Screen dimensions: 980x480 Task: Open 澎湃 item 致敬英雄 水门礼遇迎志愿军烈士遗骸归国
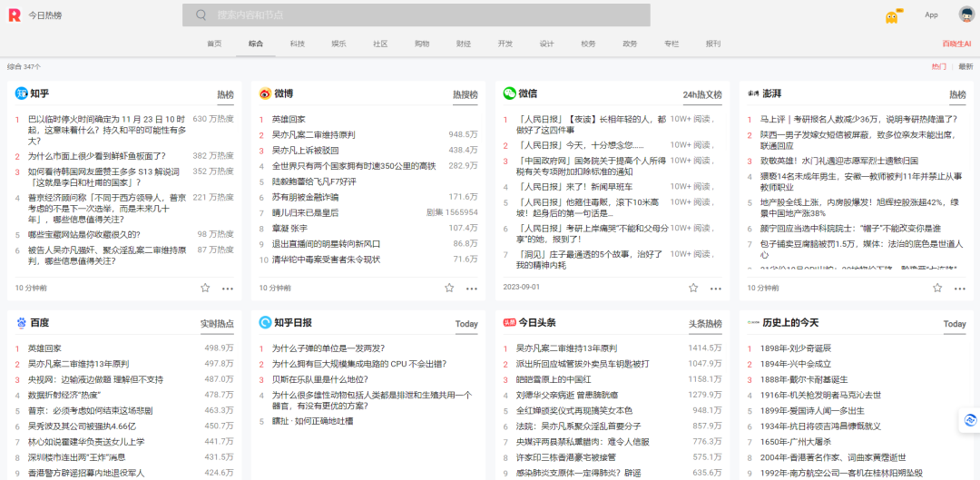(x=839, y=161)
